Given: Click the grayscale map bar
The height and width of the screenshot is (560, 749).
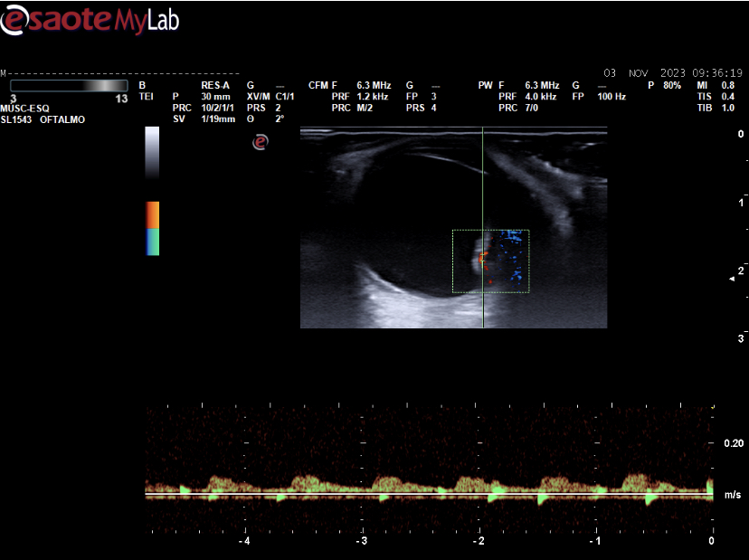Looking at the screenshot, I should tap(152, 158).
